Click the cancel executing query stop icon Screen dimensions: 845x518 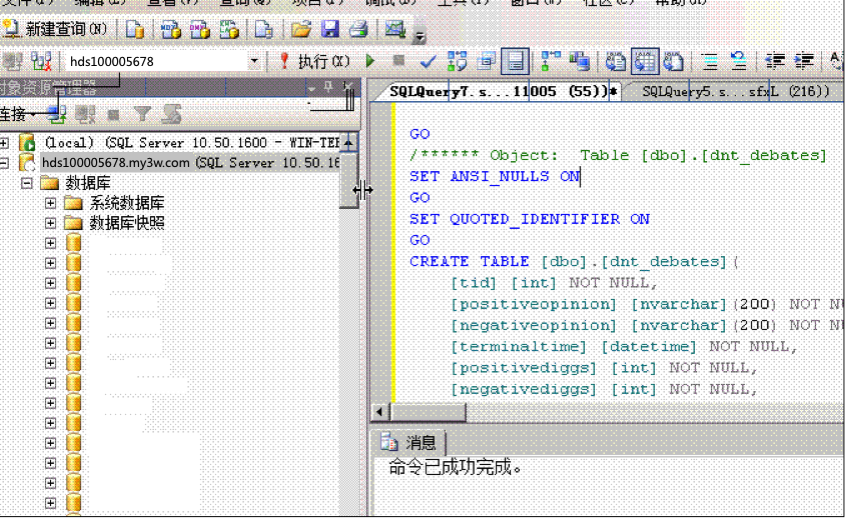point(399,62)
